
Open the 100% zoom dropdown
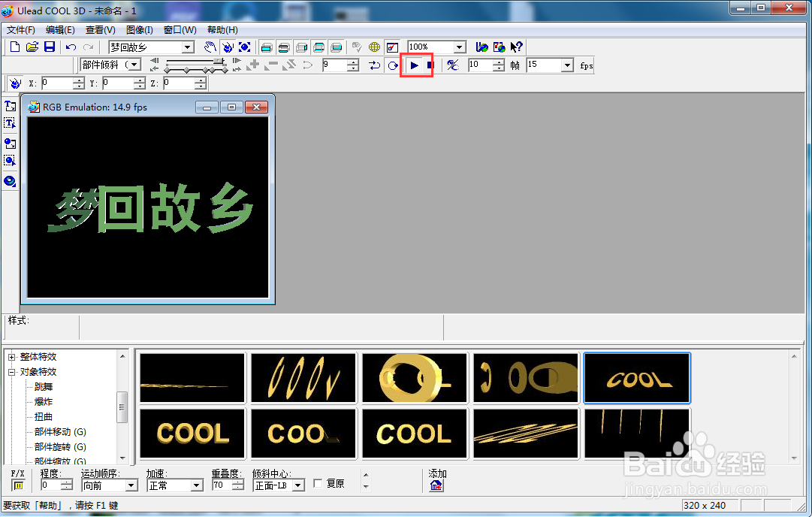[x=459, y=47]
